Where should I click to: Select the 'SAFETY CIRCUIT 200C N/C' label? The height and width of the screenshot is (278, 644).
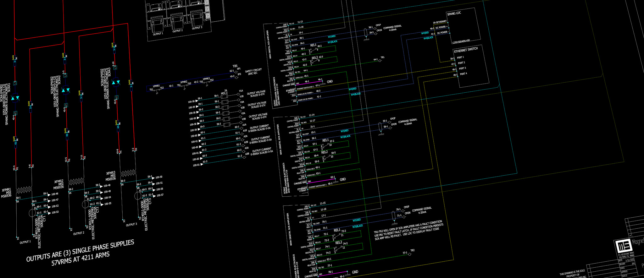pyautogui.click(x=253, y=72)
